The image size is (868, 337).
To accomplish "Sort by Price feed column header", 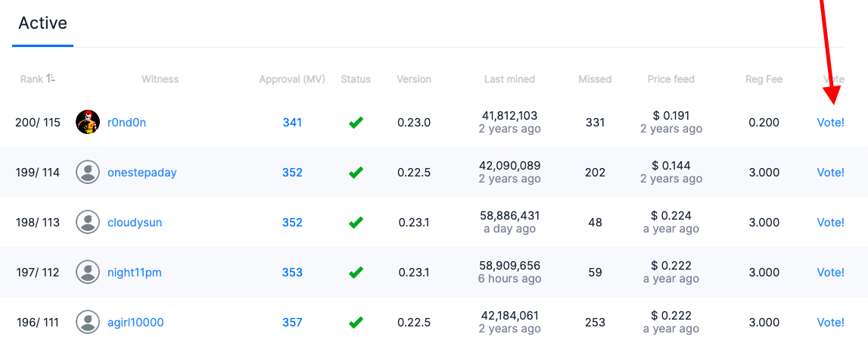I will point(671,80).
